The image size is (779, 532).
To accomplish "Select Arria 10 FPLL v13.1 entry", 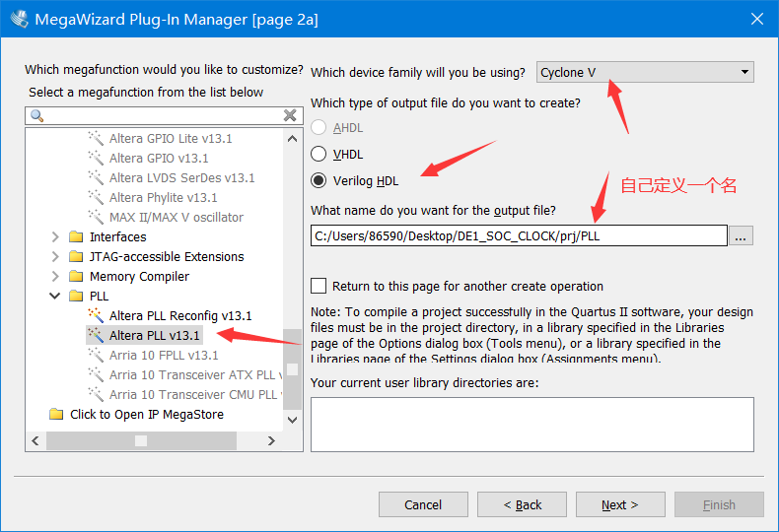I will click(x=164, y=356).
